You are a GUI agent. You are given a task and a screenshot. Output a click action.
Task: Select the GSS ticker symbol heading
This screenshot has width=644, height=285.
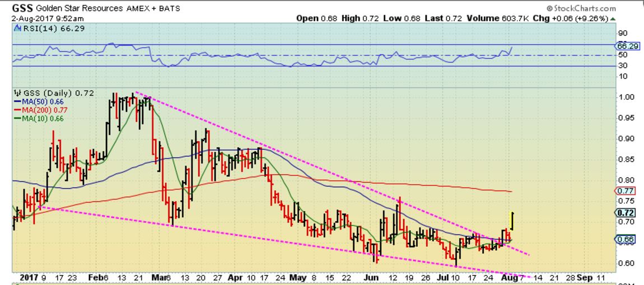pyautogui.click(x=23, y=8)
